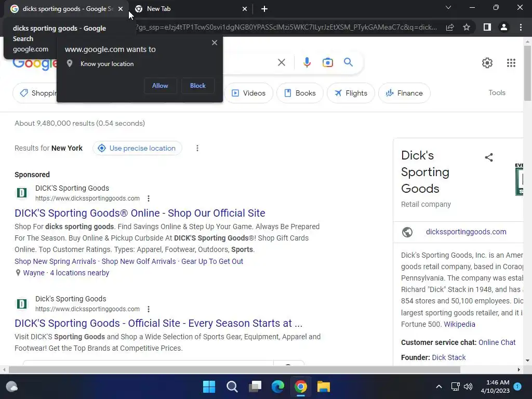Clear the search box text

281,62
